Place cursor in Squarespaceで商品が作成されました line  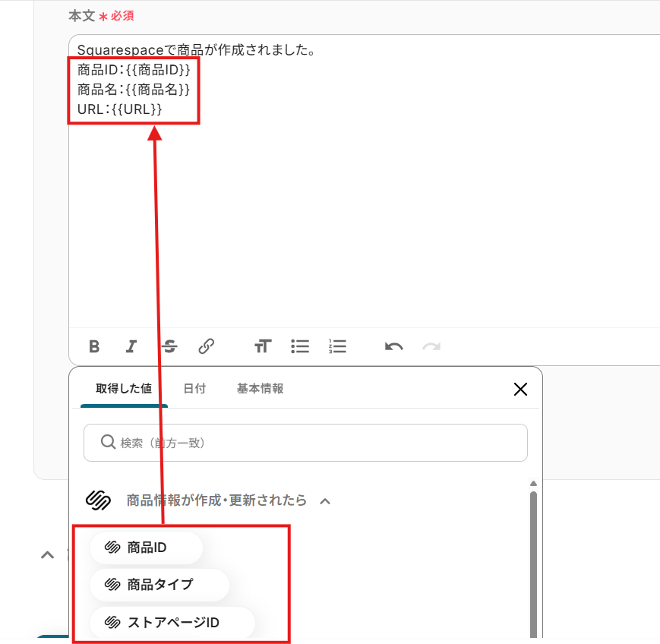tap(196, 50)
